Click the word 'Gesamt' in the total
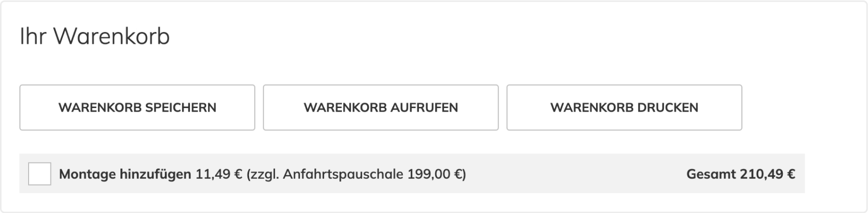This screenshot has height=213, width=868. pyautogui.click(x=711, y=174)
